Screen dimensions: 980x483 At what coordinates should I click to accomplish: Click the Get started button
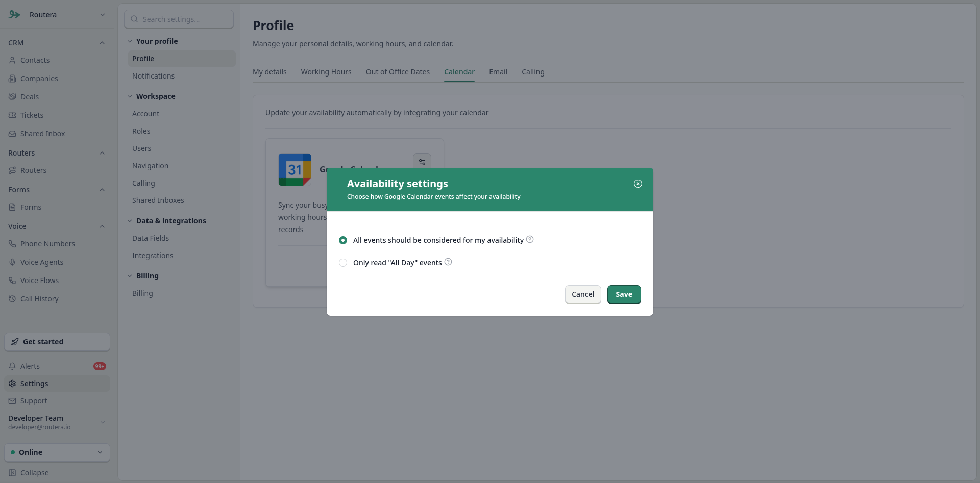(x=57, y=342)
